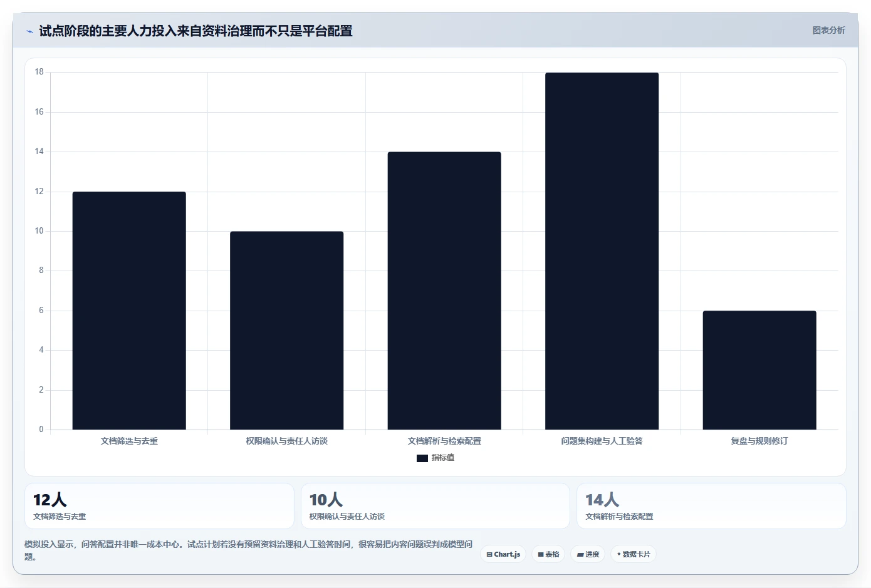Click the summary text starting 模拟投入显示
Viewport: 871px width, 588px height.
(x=248, y=550)
